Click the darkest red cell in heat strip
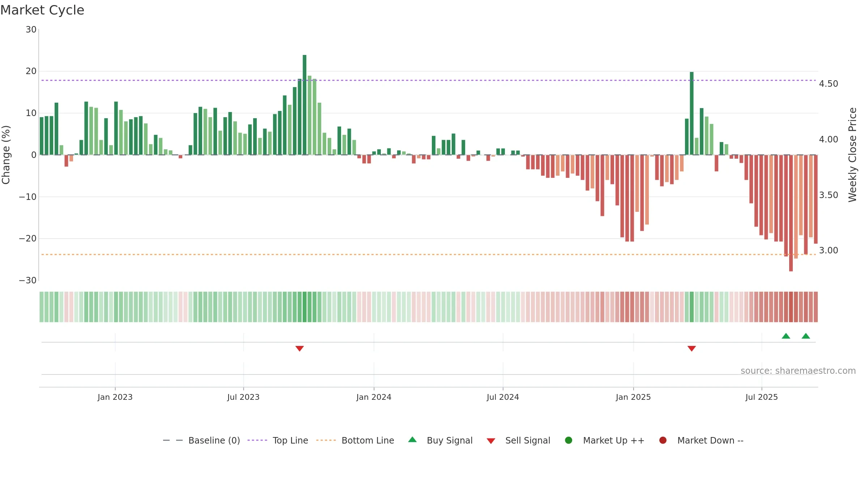The image size is (868, 488). coord(791,307)
